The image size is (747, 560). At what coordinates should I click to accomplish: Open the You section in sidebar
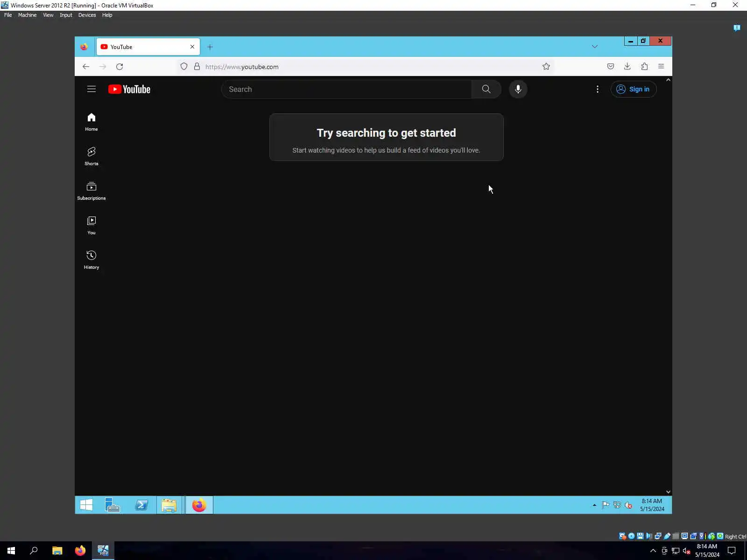pyautogui.click(x=92, y=226)
